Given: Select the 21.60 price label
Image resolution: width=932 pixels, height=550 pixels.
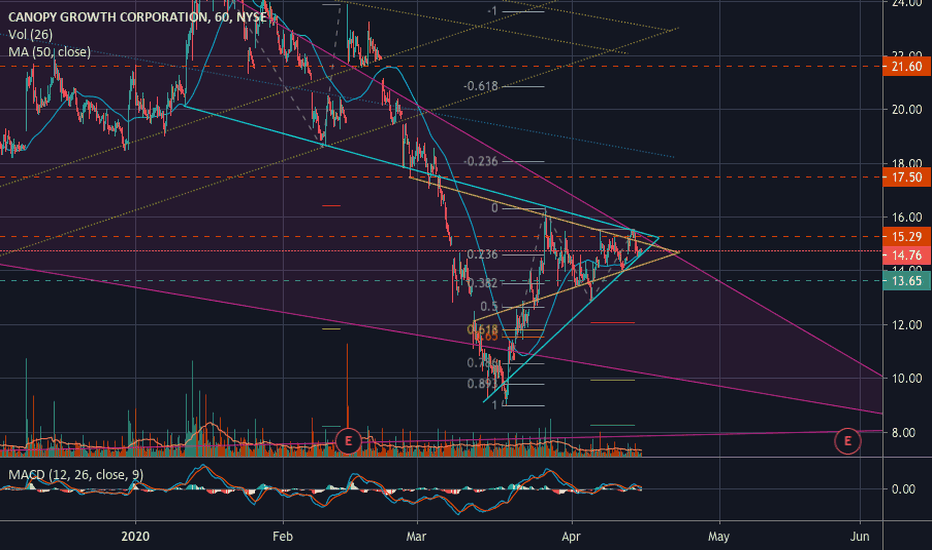Looking at the screenshot, I should click(x=907, y=67).
